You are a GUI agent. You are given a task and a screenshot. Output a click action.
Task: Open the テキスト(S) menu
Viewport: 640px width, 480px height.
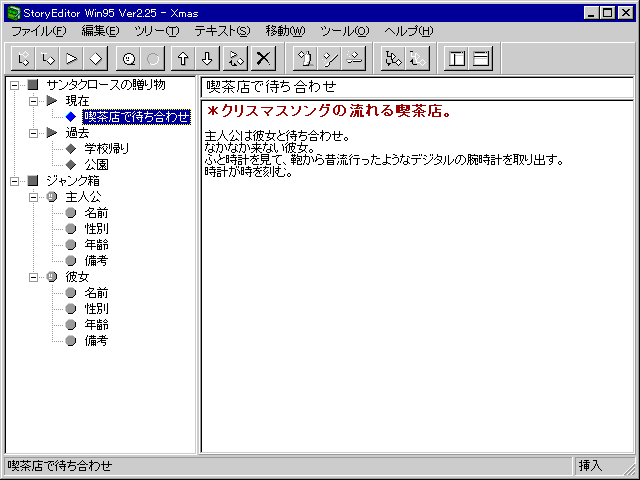tap(222, 31)
